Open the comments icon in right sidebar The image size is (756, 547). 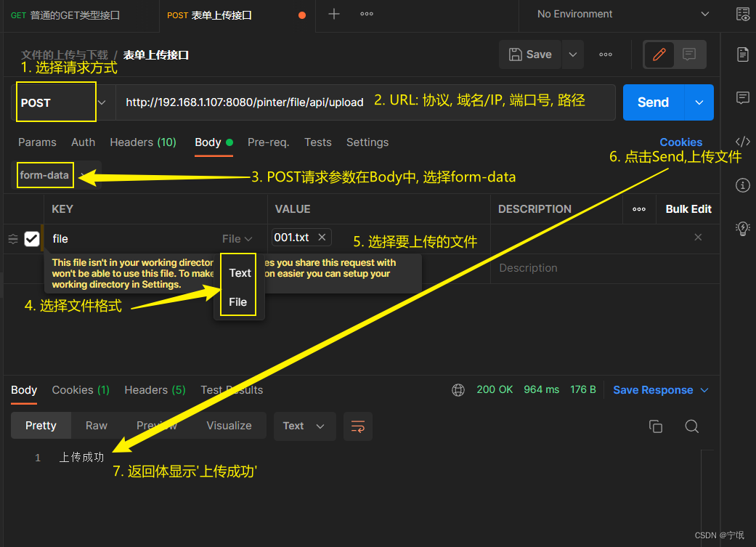click(742, 97)
